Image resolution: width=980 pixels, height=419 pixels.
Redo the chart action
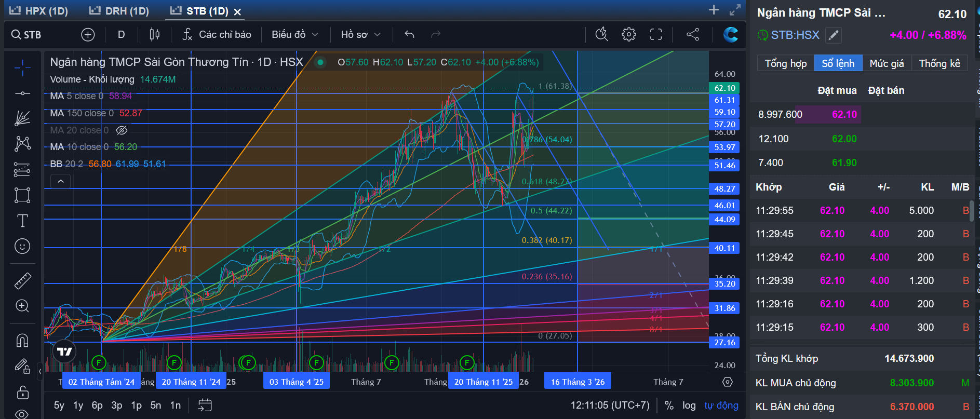(x=436, y=35)
